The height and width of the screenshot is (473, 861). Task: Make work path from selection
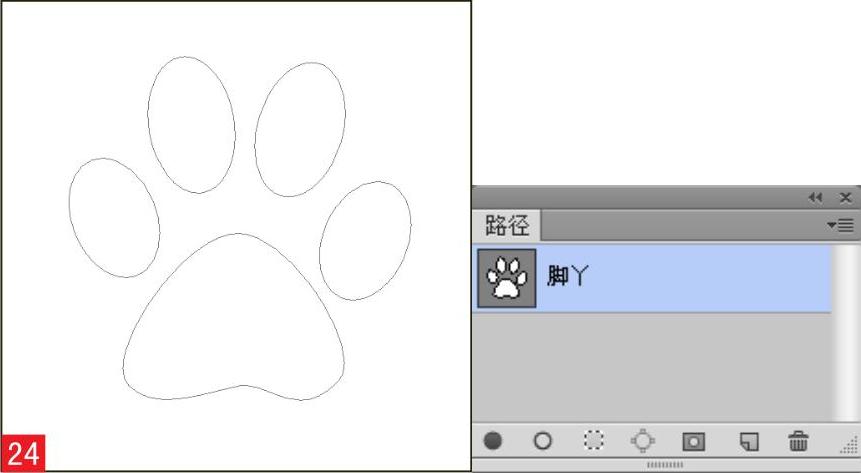643,441
